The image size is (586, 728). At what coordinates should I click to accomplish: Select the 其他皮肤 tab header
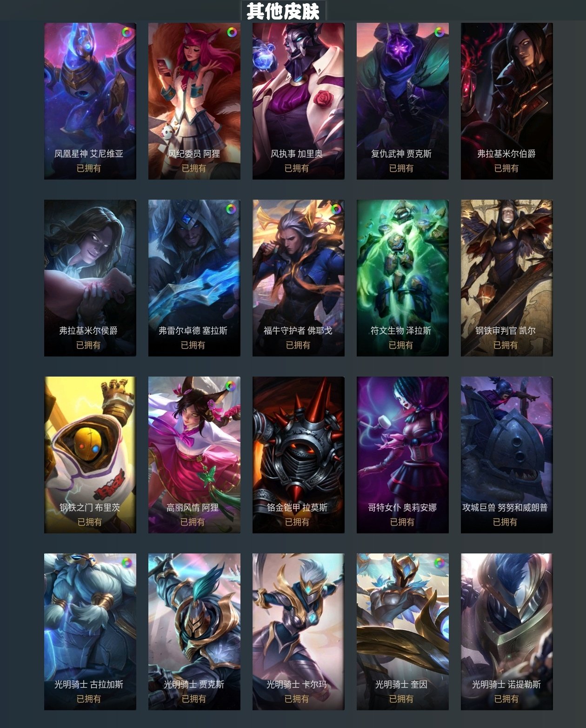pyautogui.click(x=283, y=11)
